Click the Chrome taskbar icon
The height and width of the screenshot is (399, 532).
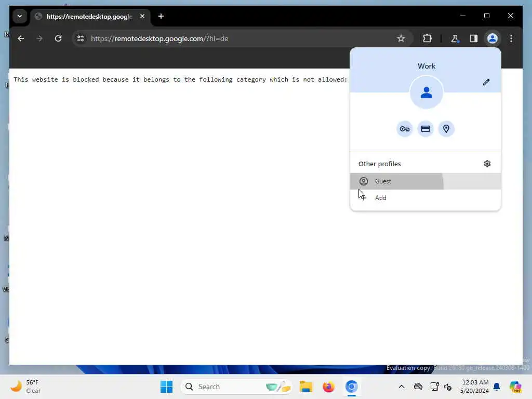(352, 387)
